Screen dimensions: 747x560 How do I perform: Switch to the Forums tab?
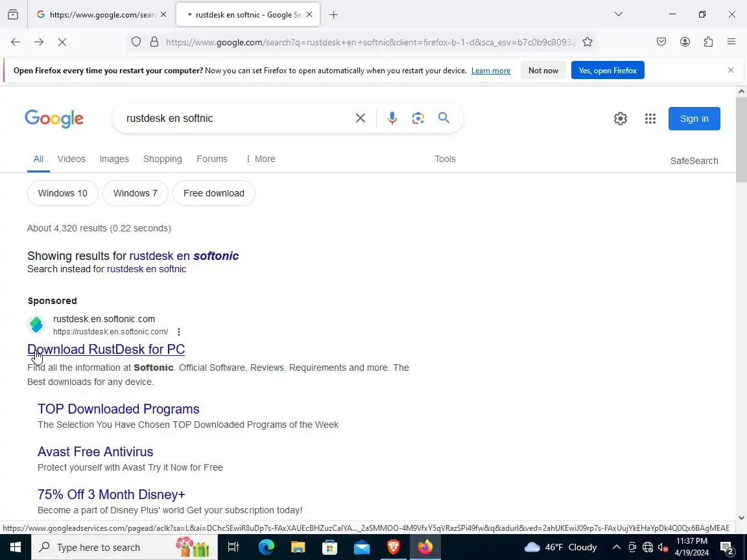pyautogui.click(x=212, y=159)
